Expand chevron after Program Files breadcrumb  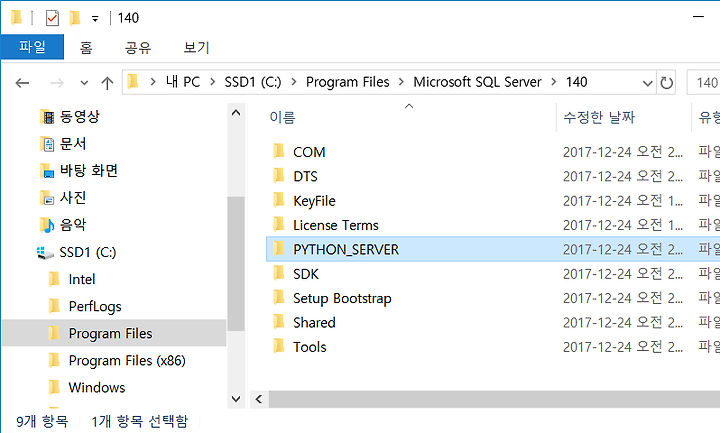tap(401, 82)
